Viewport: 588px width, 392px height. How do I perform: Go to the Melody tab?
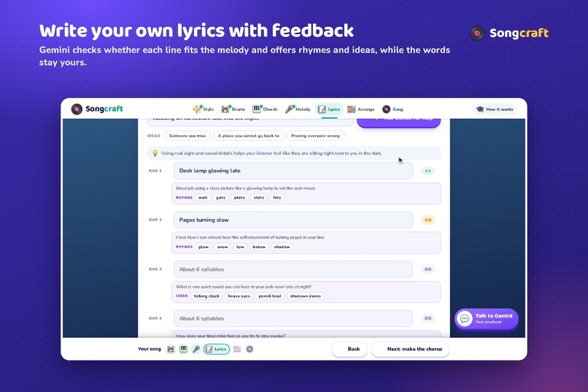(298, 109)
